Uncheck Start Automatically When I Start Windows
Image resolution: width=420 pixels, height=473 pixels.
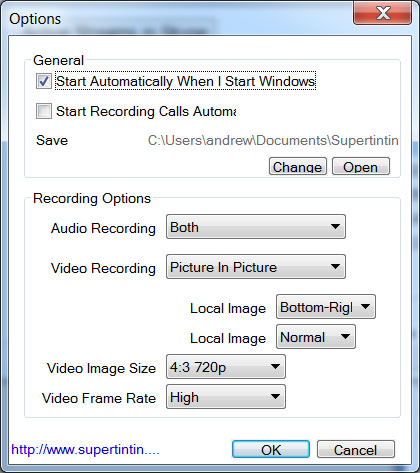point(44,81)
